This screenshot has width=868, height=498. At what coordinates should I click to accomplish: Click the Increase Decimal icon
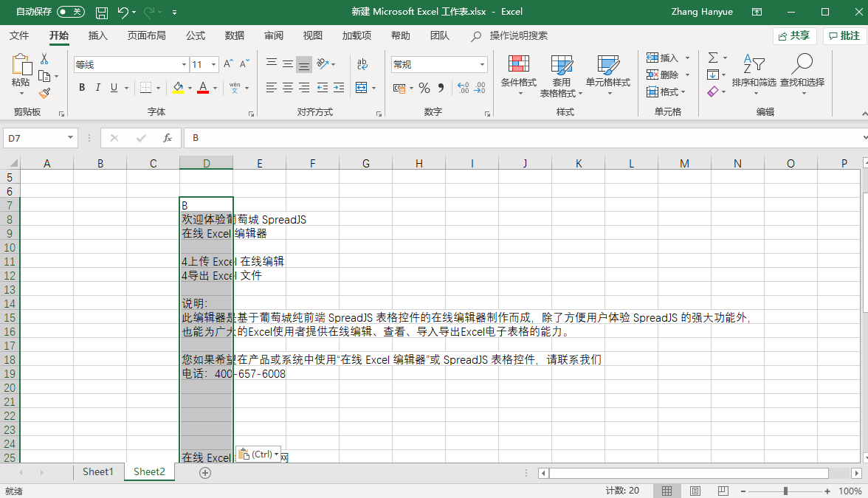click(x=464, y=87)
